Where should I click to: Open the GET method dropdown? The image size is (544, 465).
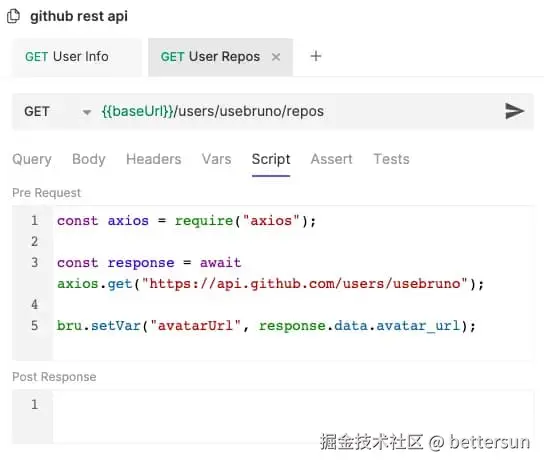(57, 111)
